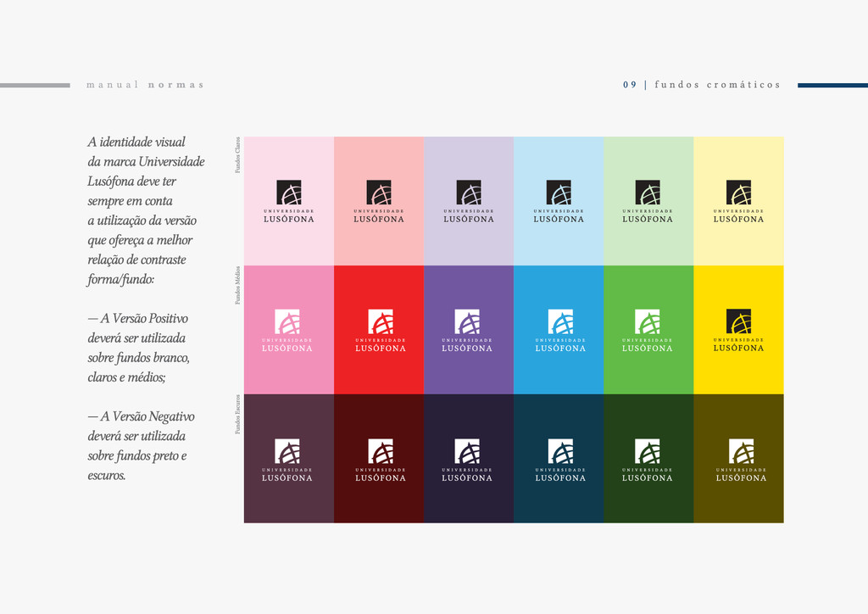Click the vertical 'Fundos Médios' row label
The image size is (868, 614).
coord(237,285)
